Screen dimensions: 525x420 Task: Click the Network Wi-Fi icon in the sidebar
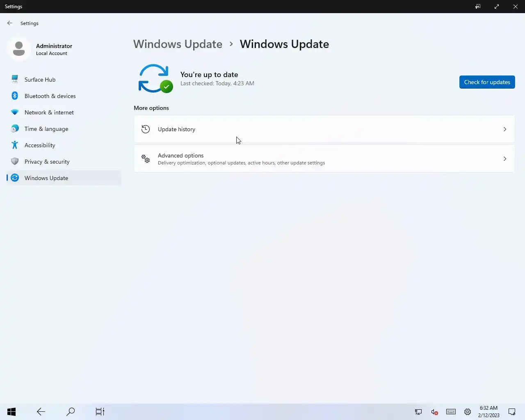click(x=15, y=112)
